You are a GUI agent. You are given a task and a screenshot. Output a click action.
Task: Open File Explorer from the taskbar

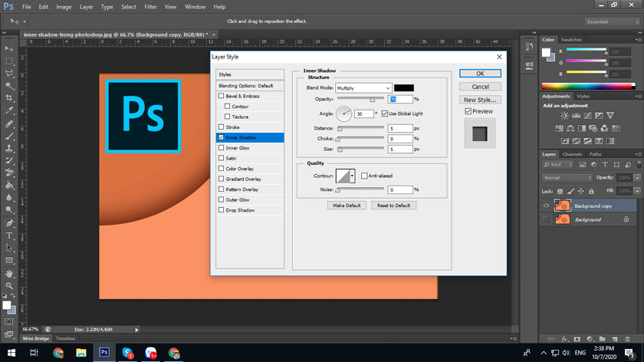pyautogui.click(x=81, y=353)
